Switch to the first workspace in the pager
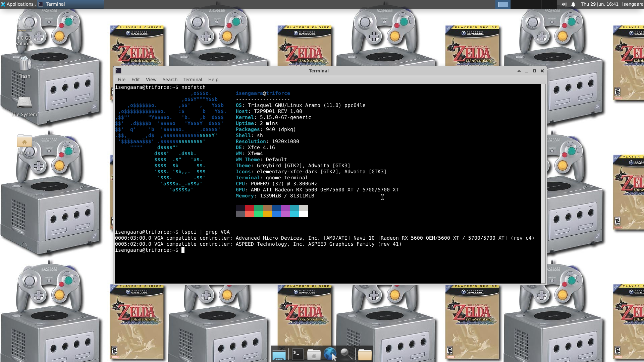Screen dimensions: 644x362 click(503, 4)
